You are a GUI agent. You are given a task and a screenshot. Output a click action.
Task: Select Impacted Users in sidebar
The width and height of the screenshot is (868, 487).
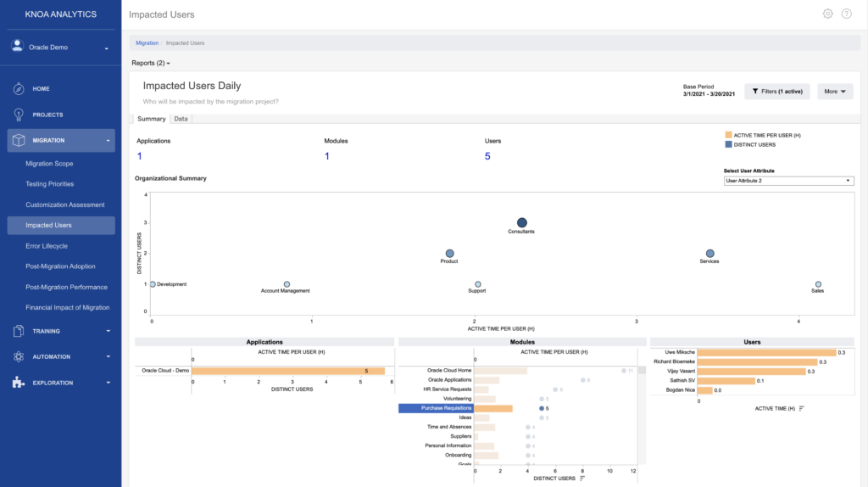(61, 225)
